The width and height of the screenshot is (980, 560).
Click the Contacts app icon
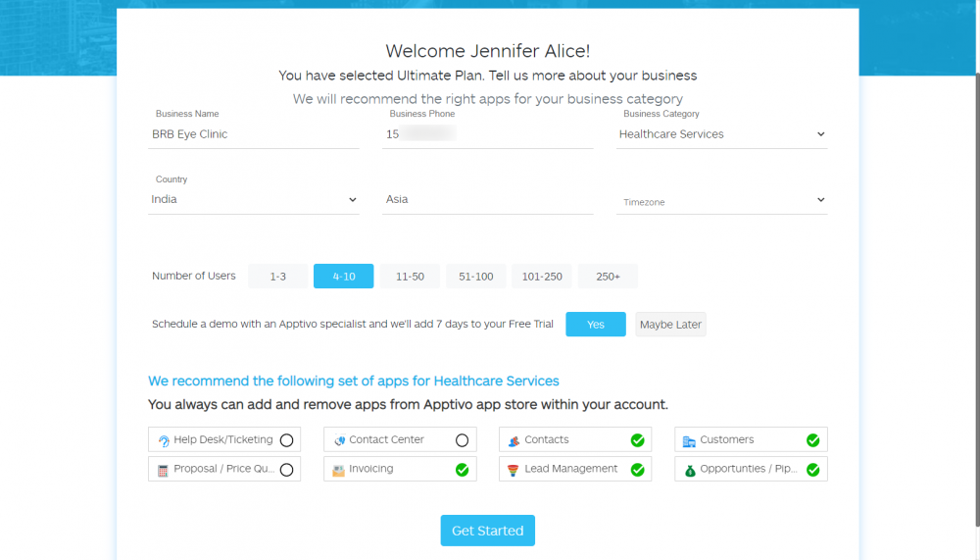click(x=514, y=440)
